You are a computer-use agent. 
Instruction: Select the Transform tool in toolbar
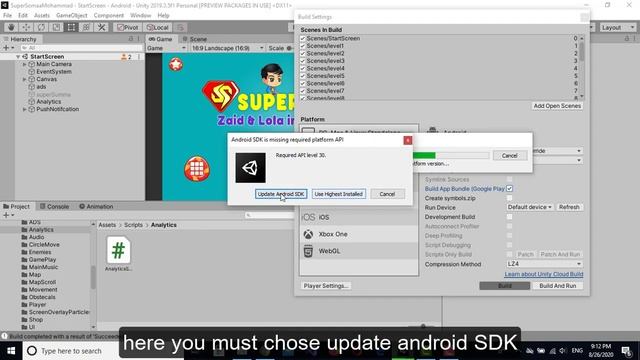[x=86, y=27]
